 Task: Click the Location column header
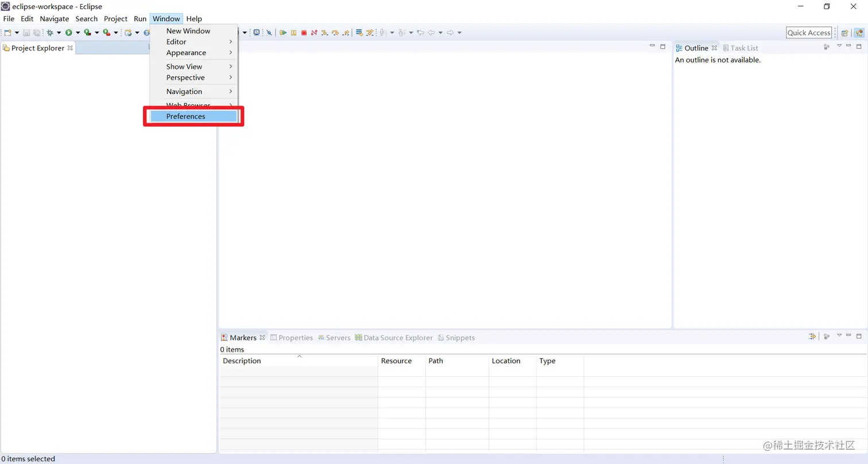(513, 361)
